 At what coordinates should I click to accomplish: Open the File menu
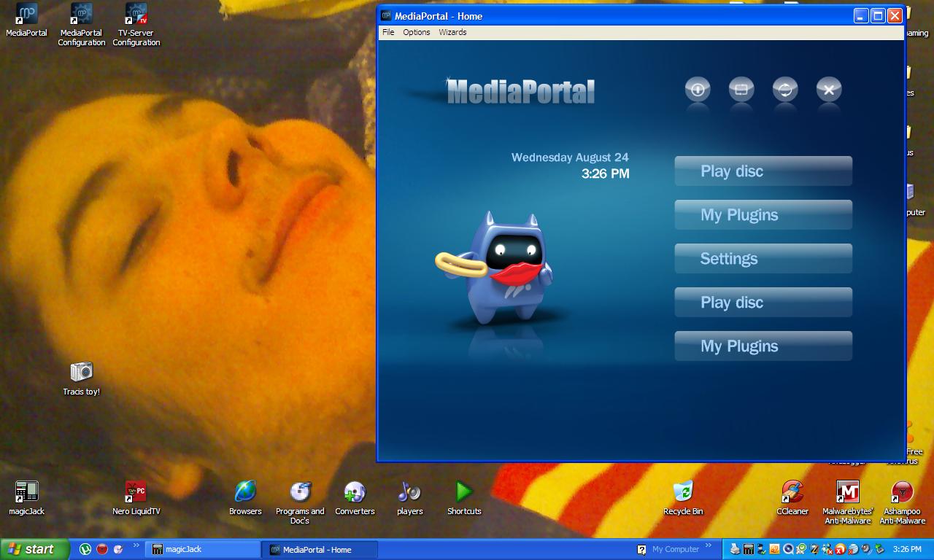coord(388,32)
